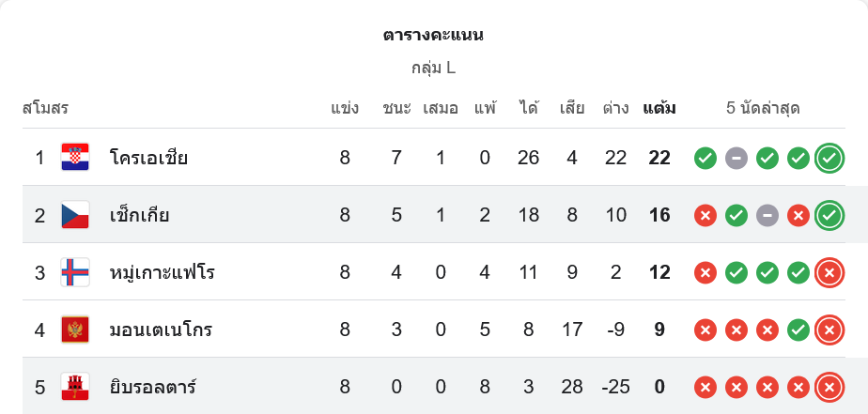
Task: Click Faroe Islands' latest circled loss icon
Action: coord(829,273)
